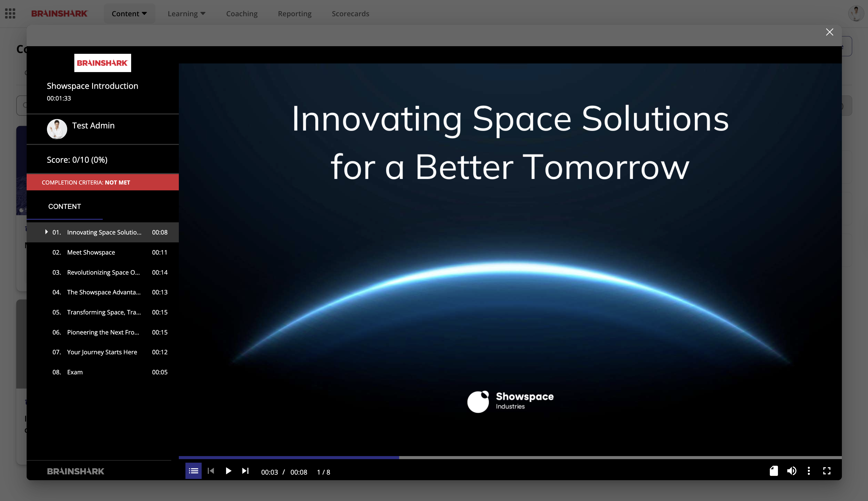Click the 00:05 duration of the Exam slide
The width and height of the screenshot is (868, 501).
tap(160, 372)
